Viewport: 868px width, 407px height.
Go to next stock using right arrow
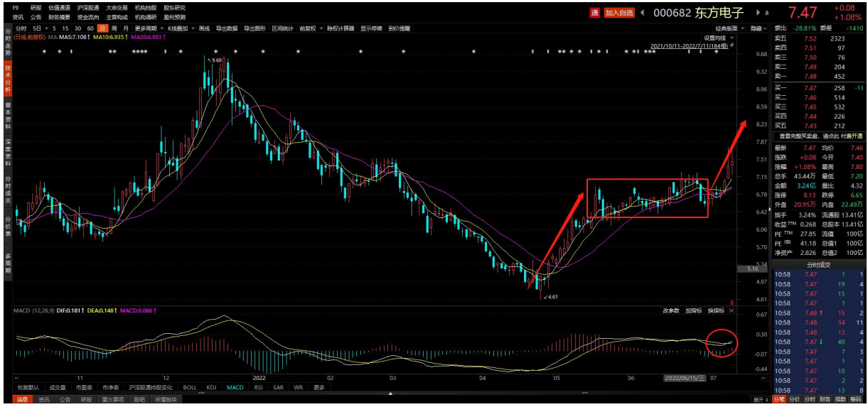pos(756,13)
